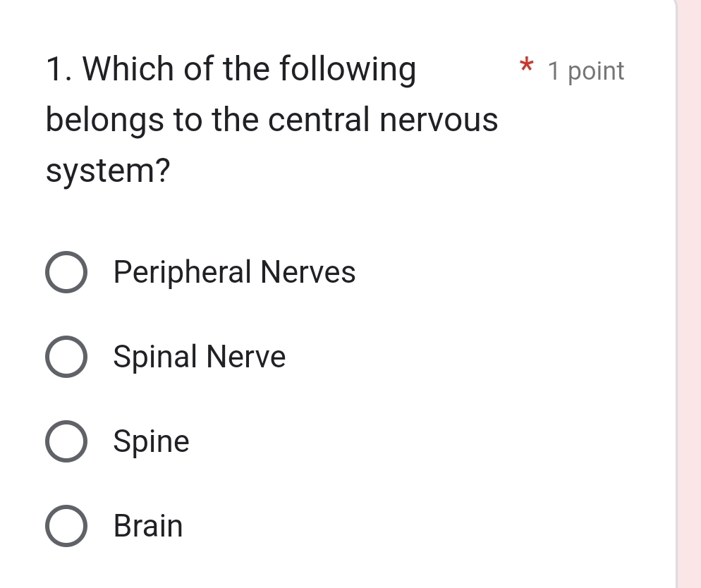
Task: Mark the Spine option's radio button
Action: pyautogui.click(x=67, y=442)
